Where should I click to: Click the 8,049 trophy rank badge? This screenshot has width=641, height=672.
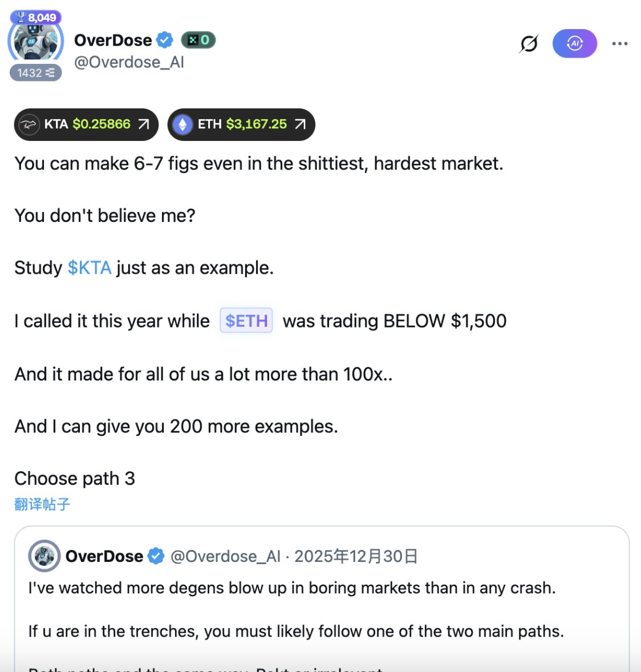[36, 18]
